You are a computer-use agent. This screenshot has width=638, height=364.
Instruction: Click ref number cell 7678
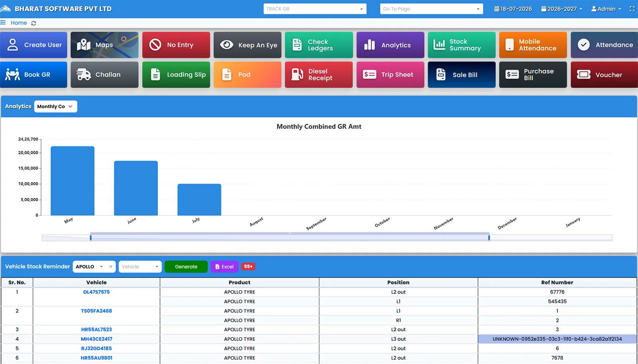click(x=557, y=358)
